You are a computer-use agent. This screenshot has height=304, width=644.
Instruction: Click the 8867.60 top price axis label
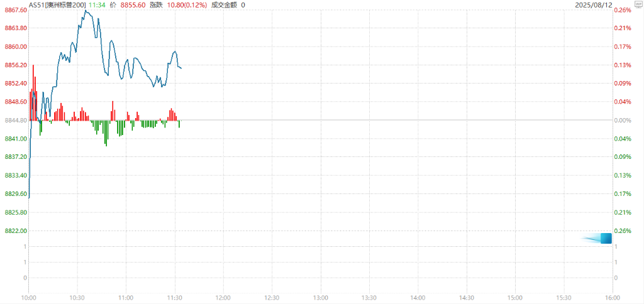[x=14, y=10]
